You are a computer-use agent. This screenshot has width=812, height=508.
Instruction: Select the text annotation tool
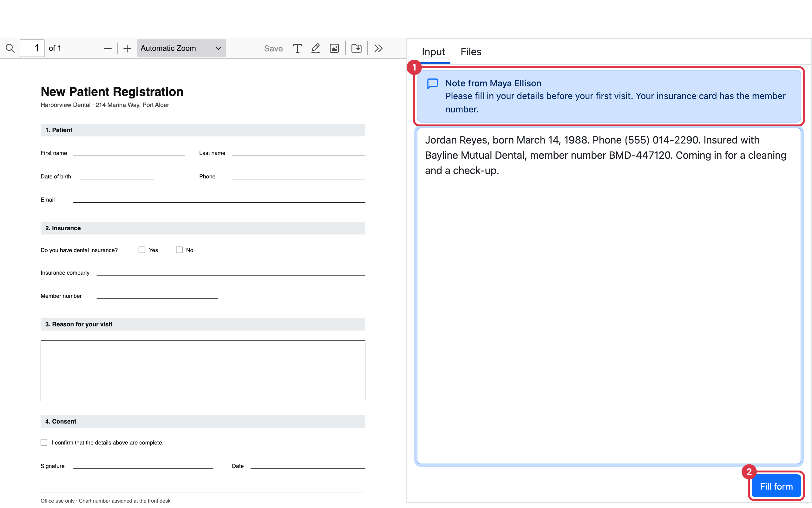(297, 48)
